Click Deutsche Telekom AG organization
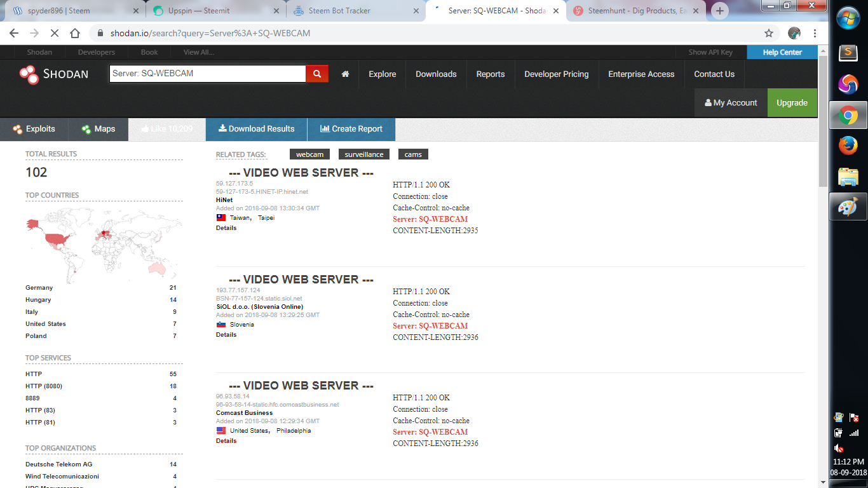 click(59, 464)
